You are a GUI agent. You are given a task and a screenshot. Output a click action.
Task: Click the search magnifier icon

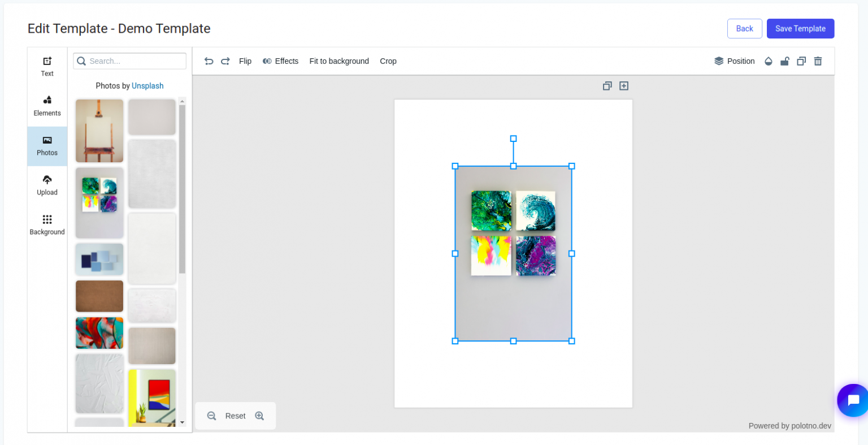tap(81, 61)
